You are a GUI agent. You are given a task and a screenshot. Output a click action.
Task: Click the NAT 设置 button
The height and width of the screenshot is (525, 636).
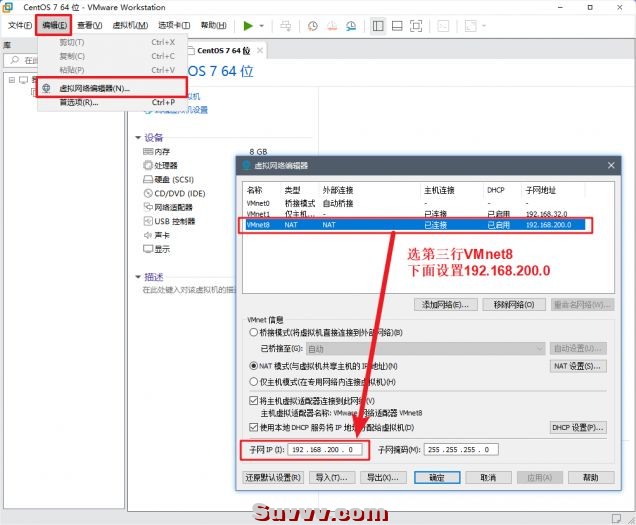coord(578,366)
